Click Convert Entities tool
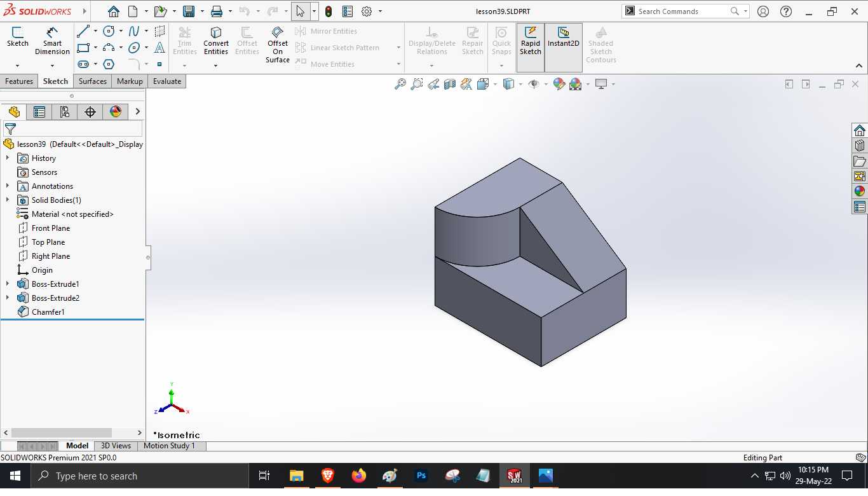The image size is (868, 496). 216,41
